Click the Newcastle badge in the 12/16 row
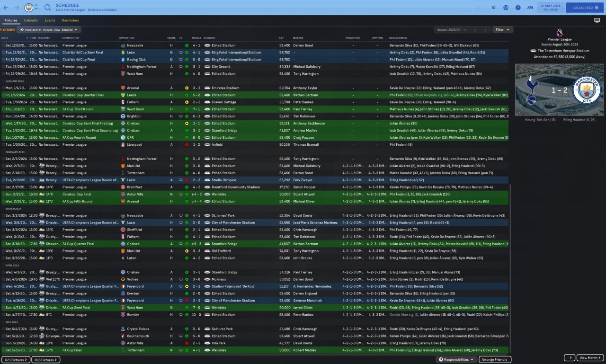This screenshot has height=364, width=606. coord(123,45)
